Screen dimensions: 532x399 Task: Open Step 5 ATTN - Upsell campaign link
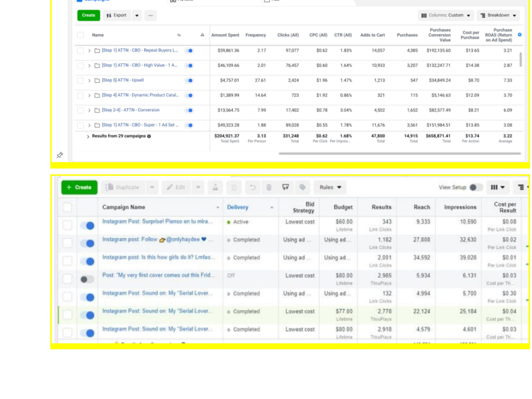pos(123,80)
